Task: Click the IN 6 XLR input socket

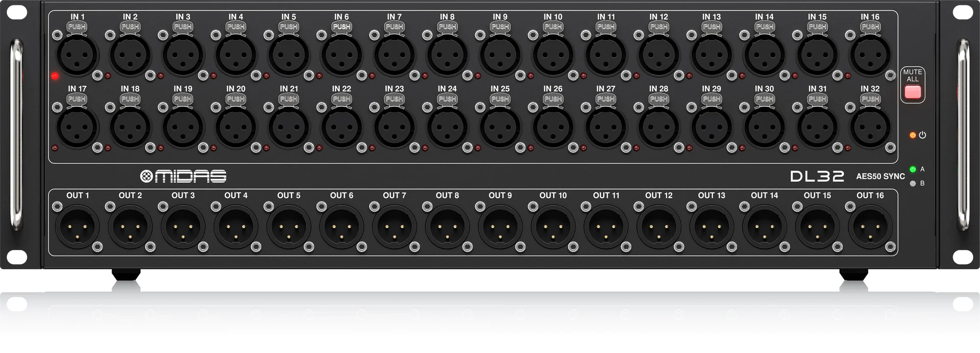Action: pyautogui.click(x=342, y=55)
